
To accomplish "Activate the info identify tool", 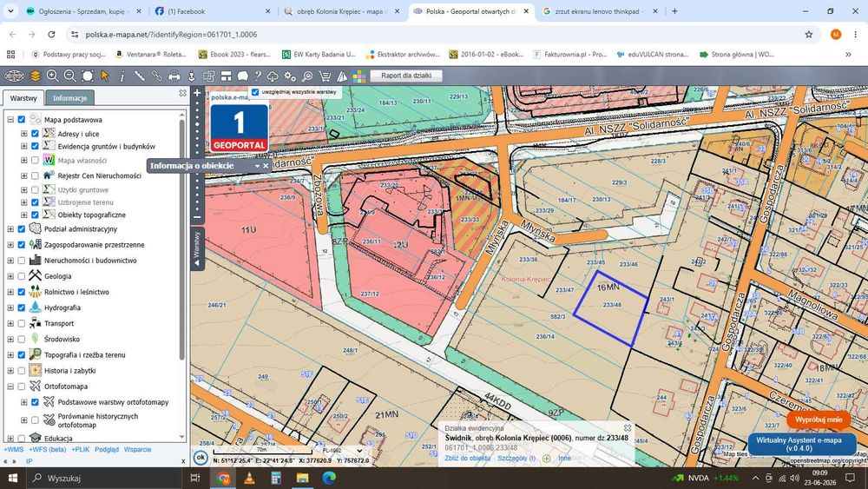I will point(122,76).
